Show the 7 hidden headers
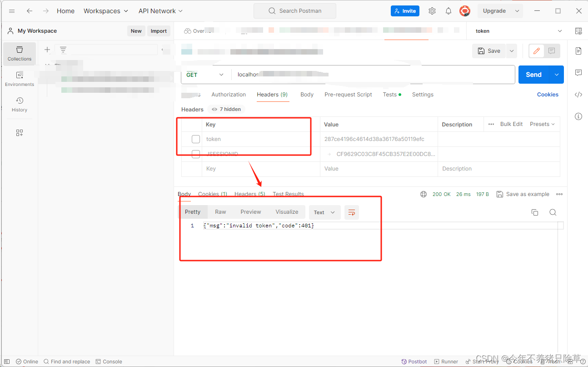588x367 pixels. click(226, 109)
